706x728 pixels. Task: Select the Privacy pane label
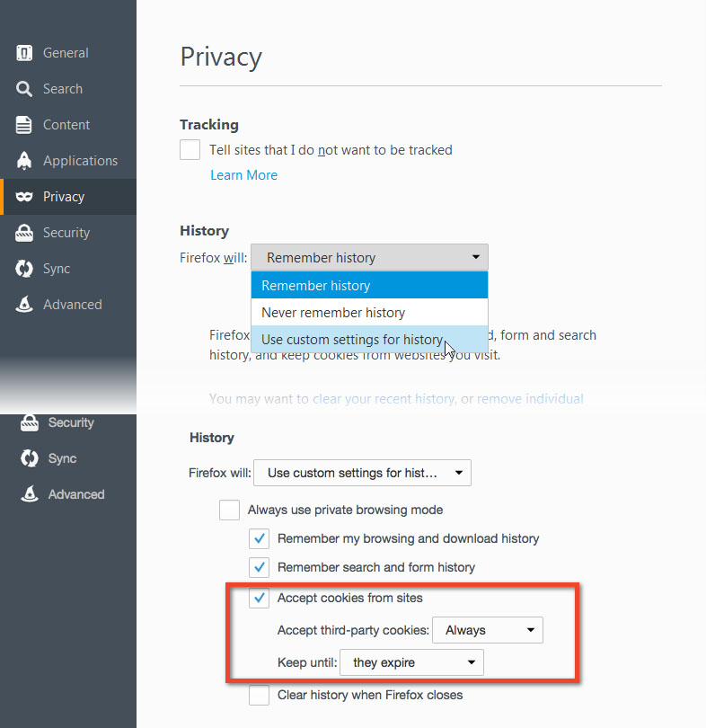coord(64,197)
